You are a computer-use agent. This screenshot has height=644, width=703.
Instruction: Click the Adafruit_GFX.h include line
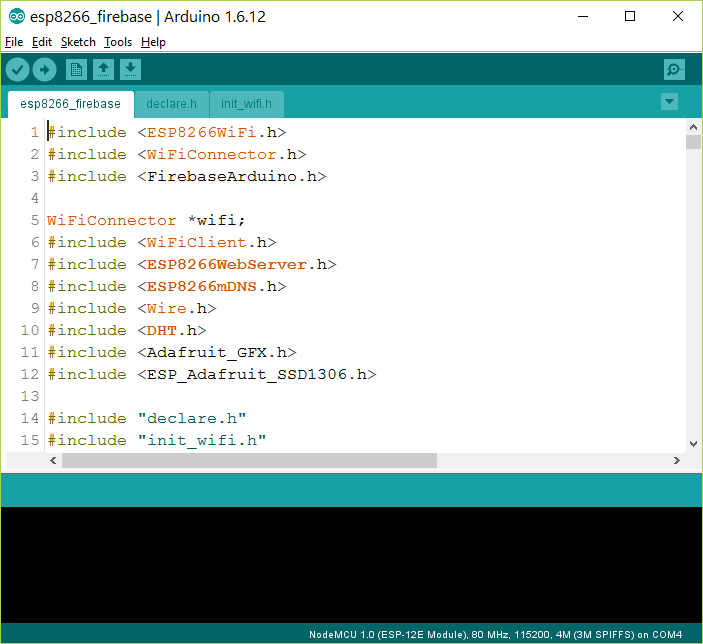pos(172,352)
